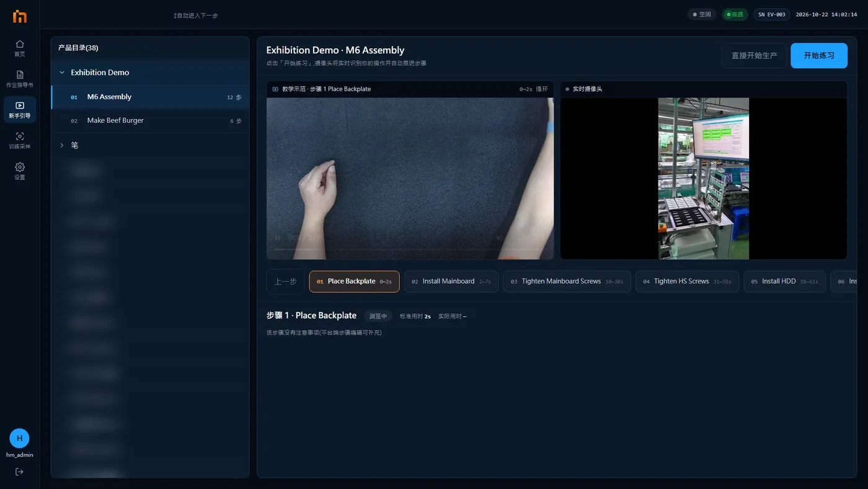Select step 01 Place Backplate
The image size is (868, 489).
pos(354,281)
